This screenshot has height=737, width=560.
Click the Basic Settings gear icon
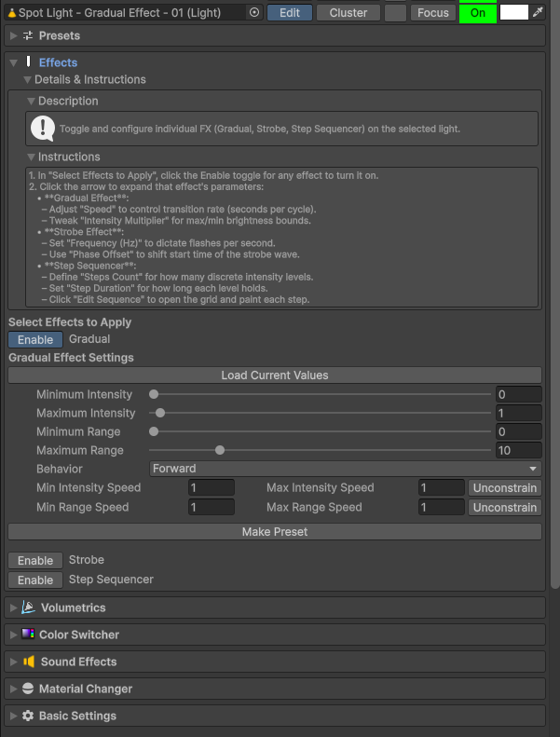pyautogui.click(x=28, y=716)
